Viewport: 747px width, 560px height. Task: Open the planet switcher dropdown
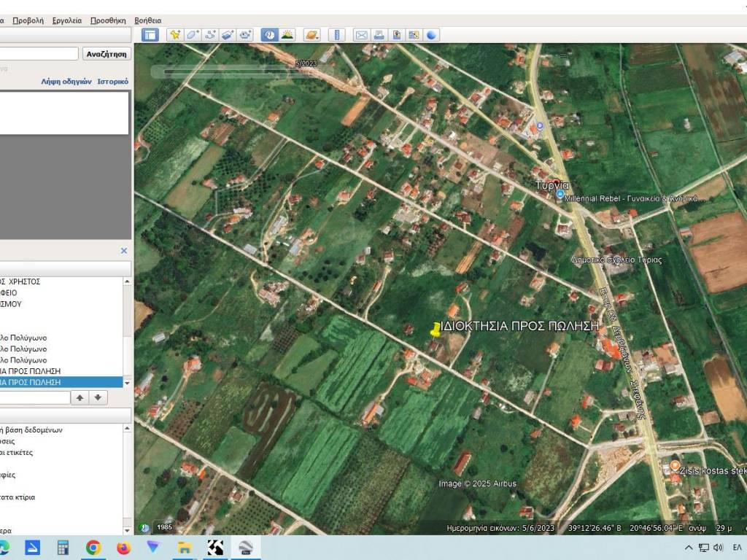(x=311, y=34)
